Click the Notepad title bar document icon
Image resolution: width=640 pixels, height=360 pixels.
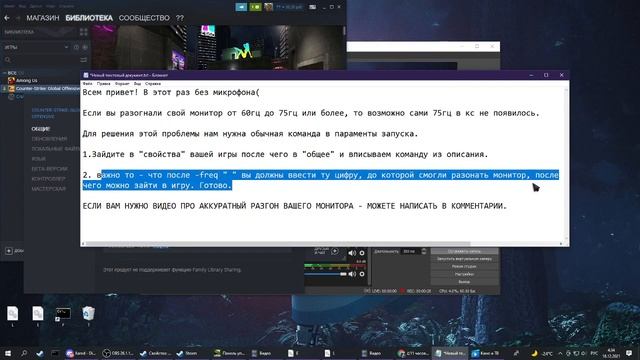(86, 75)
